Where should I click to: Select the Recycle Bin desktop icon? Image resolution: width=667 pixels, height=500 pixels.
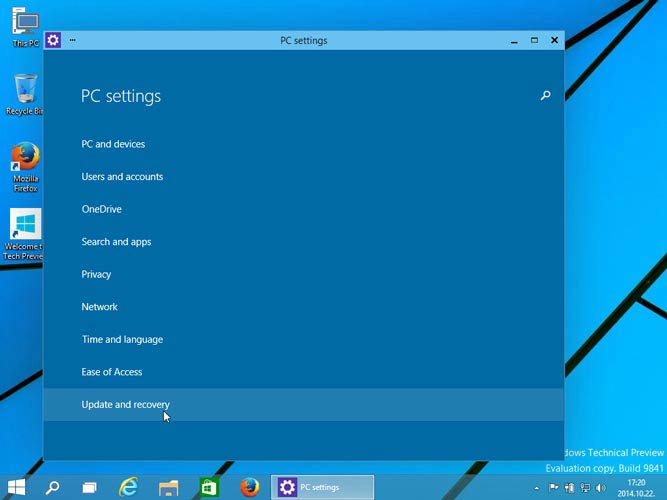coord(25,94)
